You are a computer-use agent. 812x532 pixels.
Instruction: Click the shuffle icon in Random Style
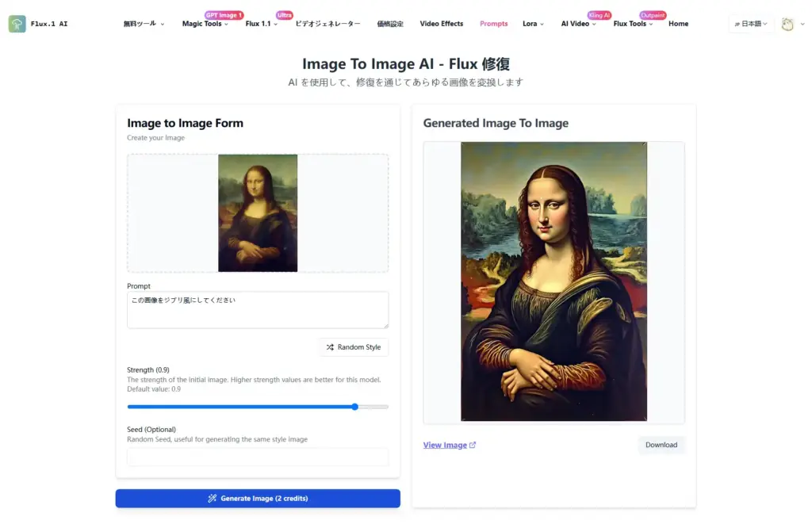pos(330,347)
